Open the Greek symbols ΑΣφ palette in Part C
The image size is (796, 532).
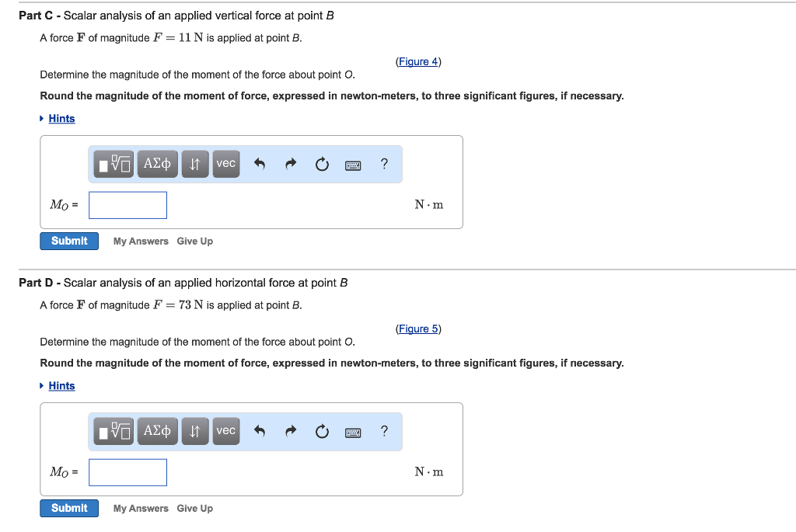(157, 164)
